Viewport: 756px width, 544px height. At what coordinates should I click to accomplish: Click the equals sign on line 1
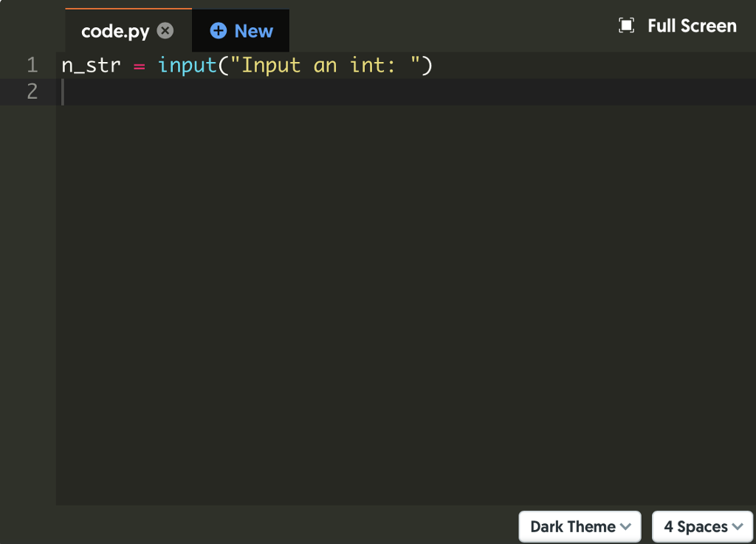coord(140,65)
